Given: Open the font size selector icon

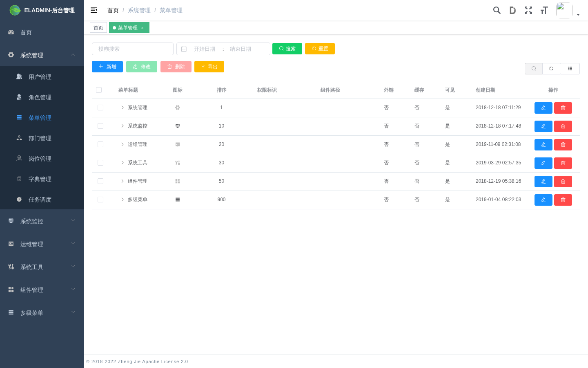Looking at the screenshot, I should tap(544, 10).
